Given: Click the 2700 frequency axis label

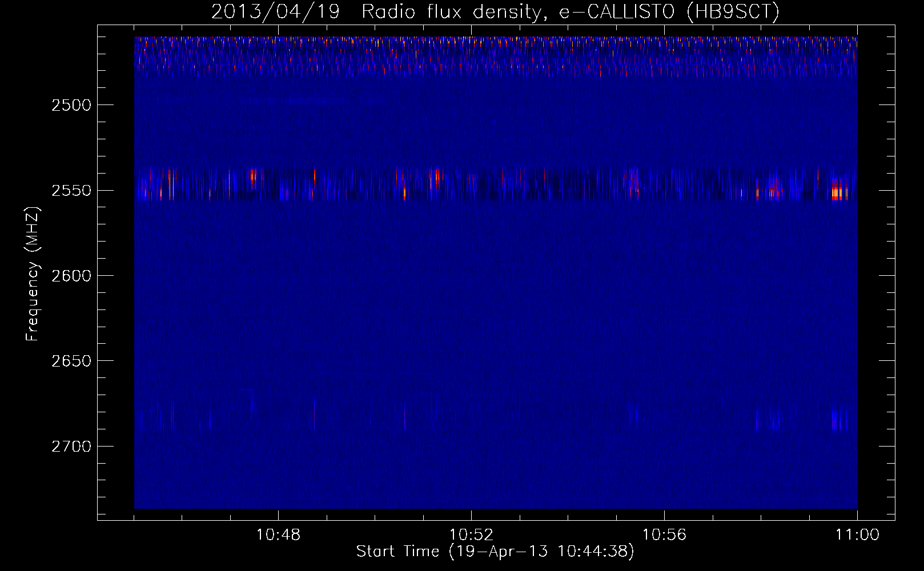Looking at the screenshot, I should coord(71,446).
